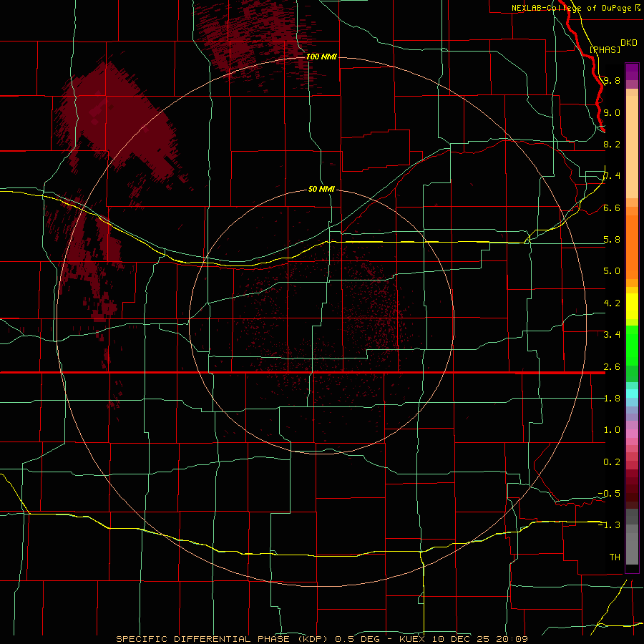Select the -0.5 value on the color scale
This screenshot has width=644, height=644.
(x=609, y=494)
